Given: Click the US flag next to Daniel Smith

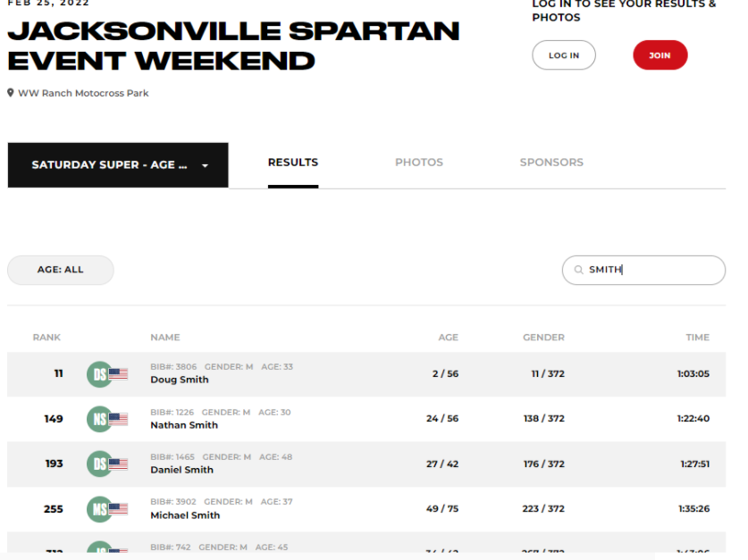Looking at the screenshot, I should click(x=117, y=464).
